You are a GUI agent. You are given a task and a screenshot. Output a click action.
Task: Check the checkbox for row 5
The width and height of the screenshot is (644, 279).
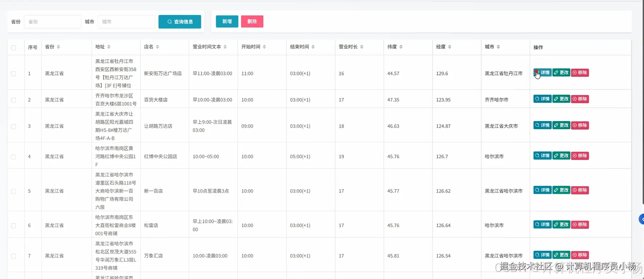(x=13, y=191)
